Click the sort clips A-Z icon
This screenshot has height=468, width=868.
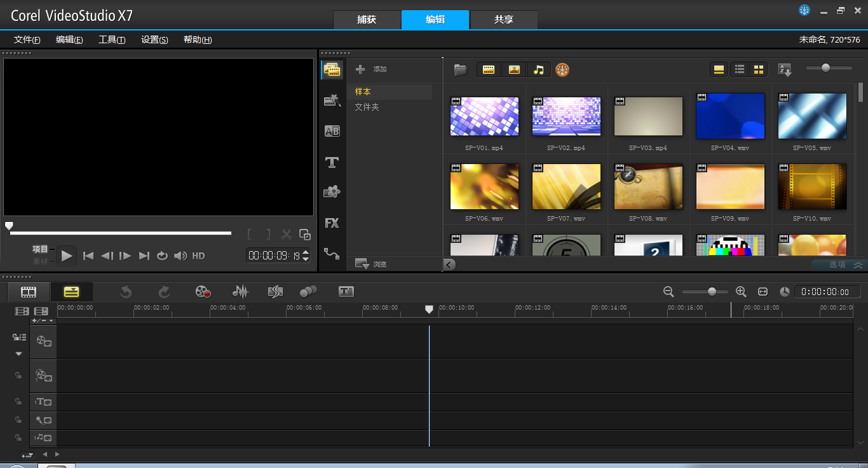click(x=785, y=70)
